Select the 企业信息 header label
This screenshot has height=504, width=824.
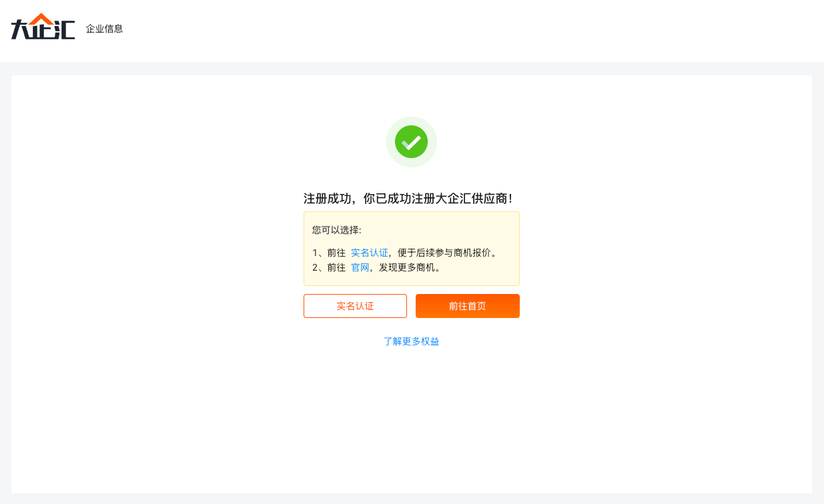tap(104, 29)
